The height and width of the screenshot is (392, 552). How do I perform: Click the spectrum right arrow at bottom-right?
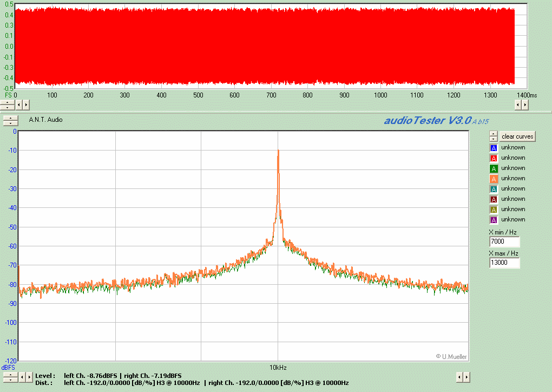pyautogui.click(x=467, y=377)
